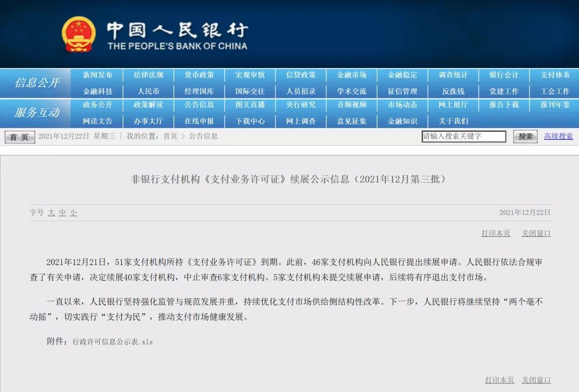579x392 pixels.
Task: Open 信贷政策 menu item
Action: coord(301,75)
